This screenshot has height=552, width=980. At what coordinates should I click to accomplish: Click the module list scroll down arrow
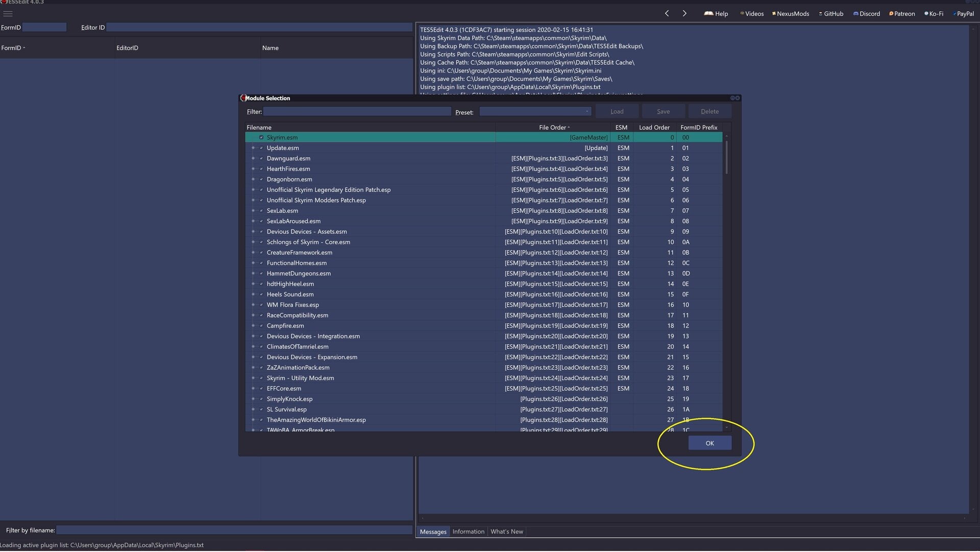(726, 428)
